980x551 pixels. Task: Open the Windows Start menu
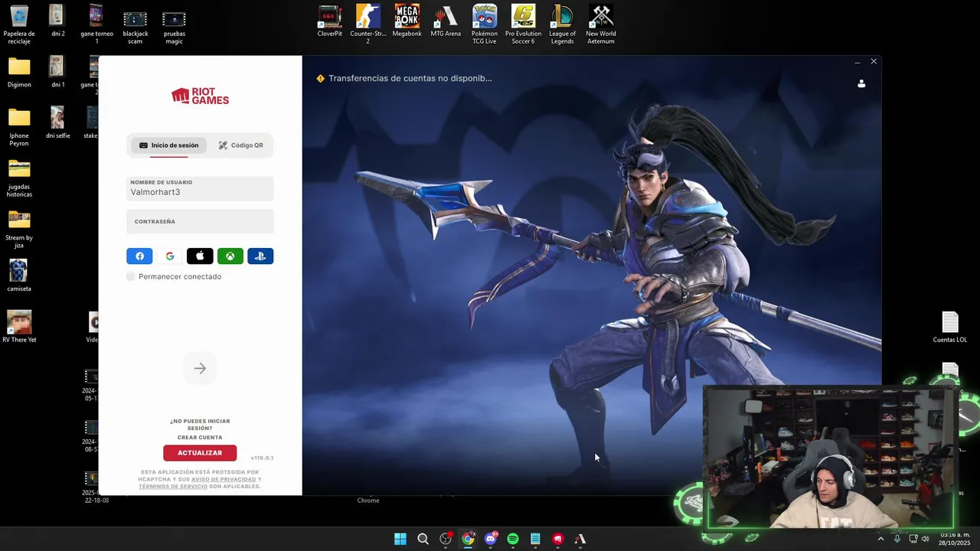(400, 539)
